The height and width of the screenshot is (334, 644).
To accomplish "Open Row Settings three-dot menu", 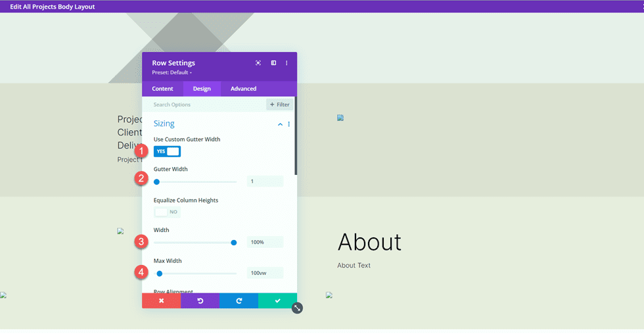I will pyautogui.click(x=287, y=63).
